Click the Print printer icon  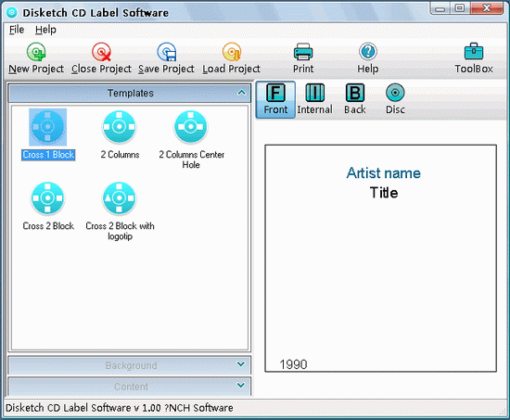click(x=303, y=52)
